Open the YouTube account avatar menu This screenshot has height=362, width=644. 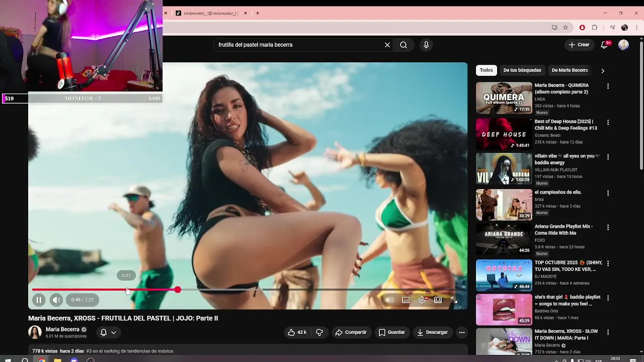point(623,45)
